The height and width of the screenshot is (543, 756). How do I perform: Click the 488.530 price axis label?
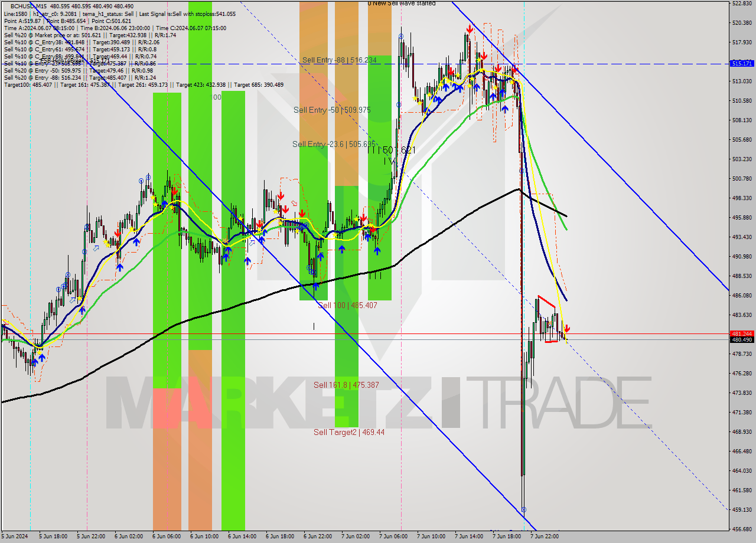742,276
